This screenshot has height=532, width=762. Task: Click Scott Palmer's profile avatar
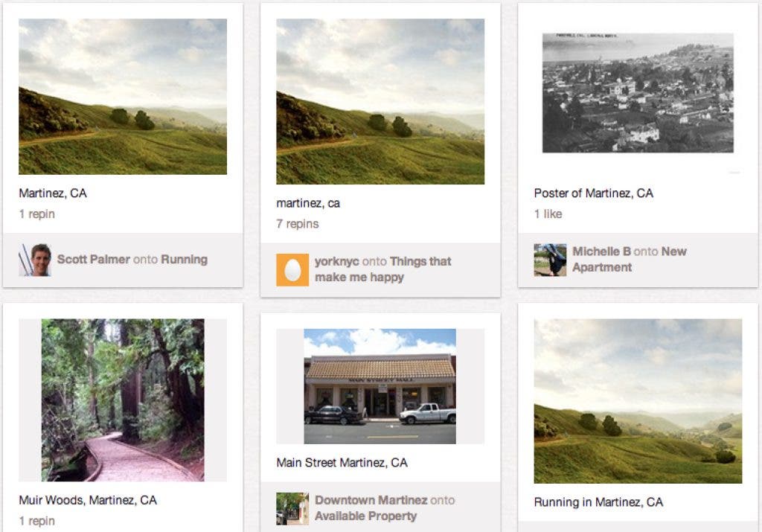tap(35, 260)
